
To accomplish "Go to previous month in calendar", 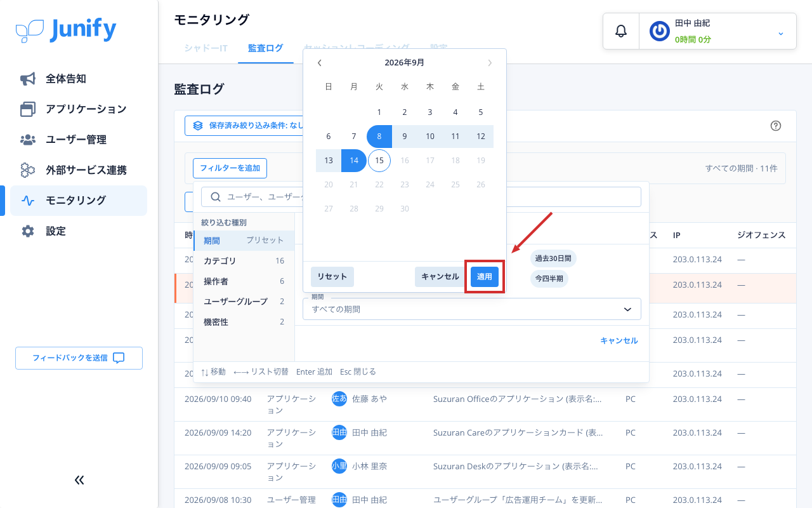I will (320, 62).
